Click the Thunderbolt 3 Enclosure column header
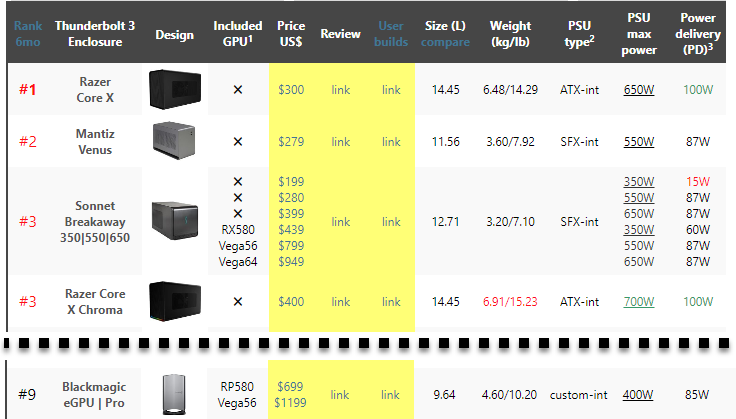The width and height of the screenshot is (736, 419). pos(95,34)
